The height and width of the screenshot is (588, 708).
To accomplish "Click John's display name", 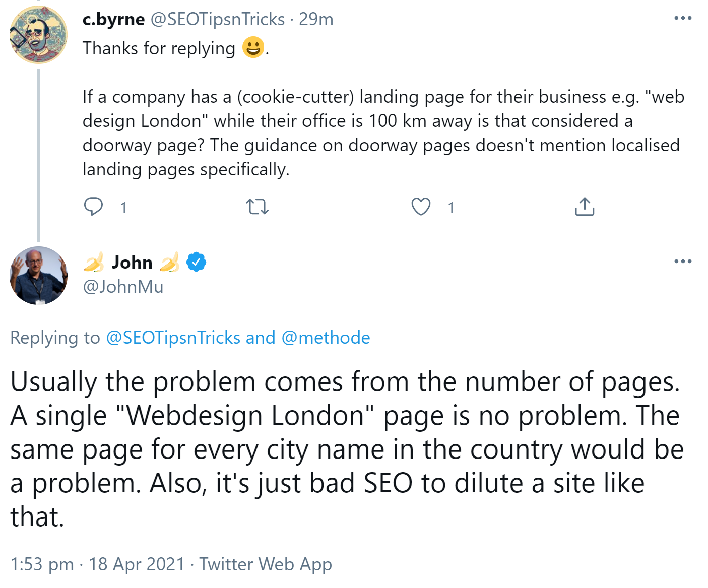I will pos(132,262).
